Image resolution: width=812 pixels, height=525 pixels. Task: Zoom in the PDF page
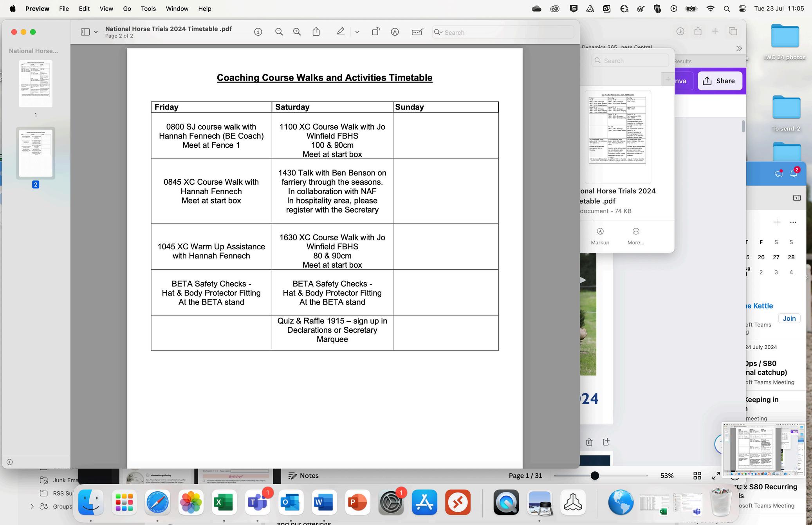point(297,32)
